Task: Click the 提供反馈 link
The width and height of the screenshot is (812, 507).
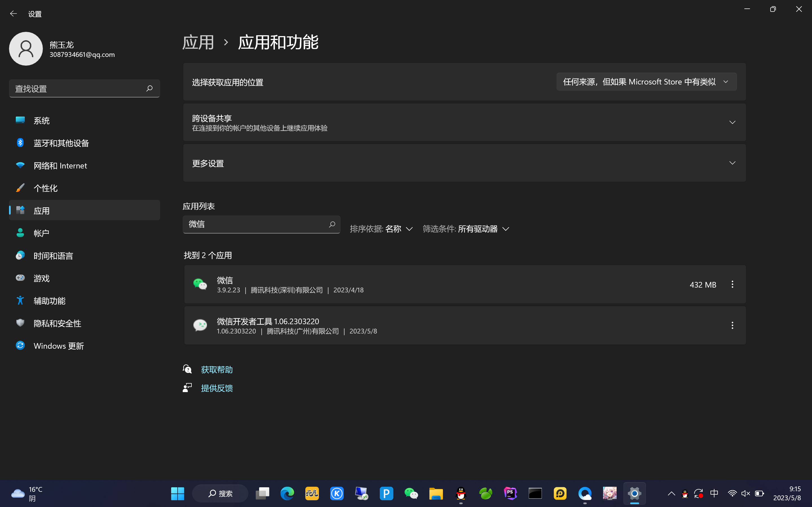Action: (217, 388)
